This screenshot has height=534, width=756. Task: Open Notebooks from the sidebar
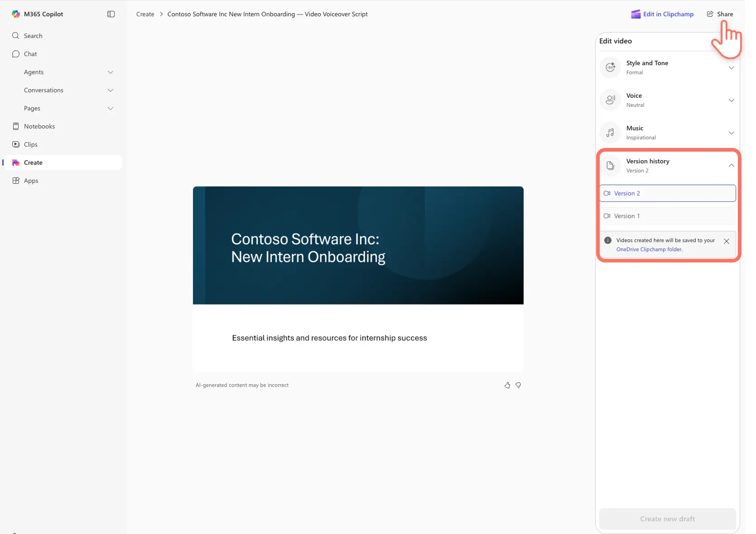tap(63, 126)
